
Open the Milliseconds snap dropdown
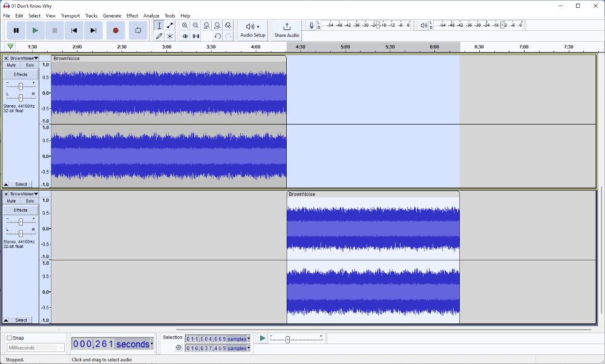point(36,348)
